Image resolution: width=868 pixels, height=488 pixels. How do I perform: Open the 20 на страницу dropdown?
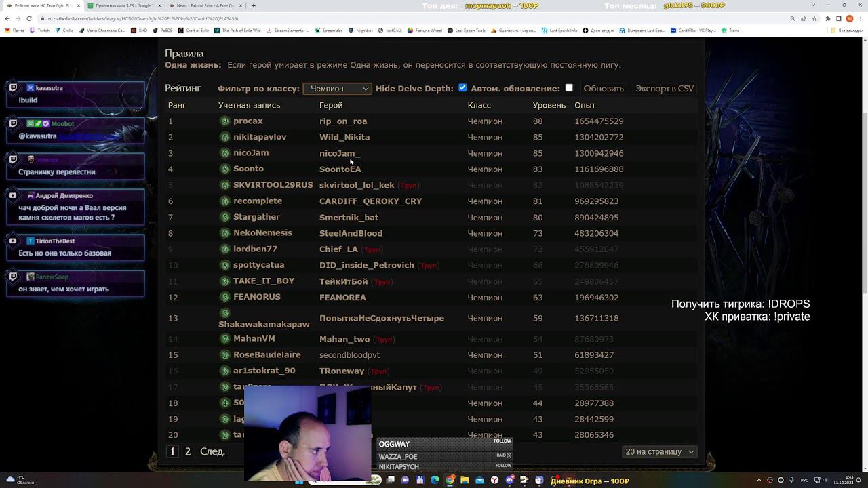pos(659,451)
